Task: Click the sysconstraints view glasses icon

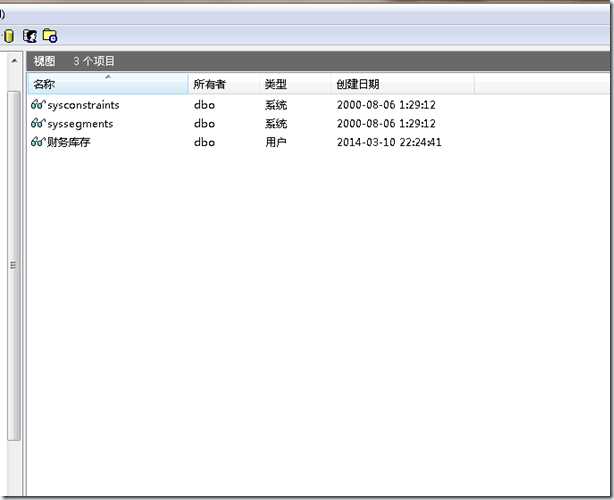Action: pos(38,105)
